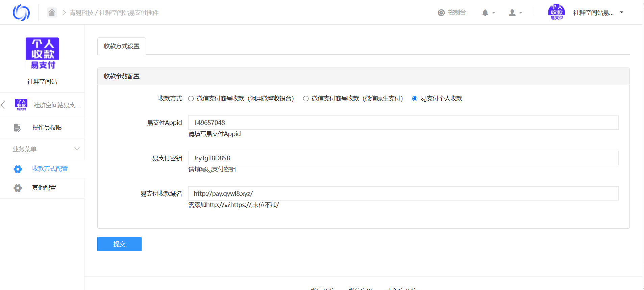Click the 需添加http://或https:// hint text

(x=233, y=205)
